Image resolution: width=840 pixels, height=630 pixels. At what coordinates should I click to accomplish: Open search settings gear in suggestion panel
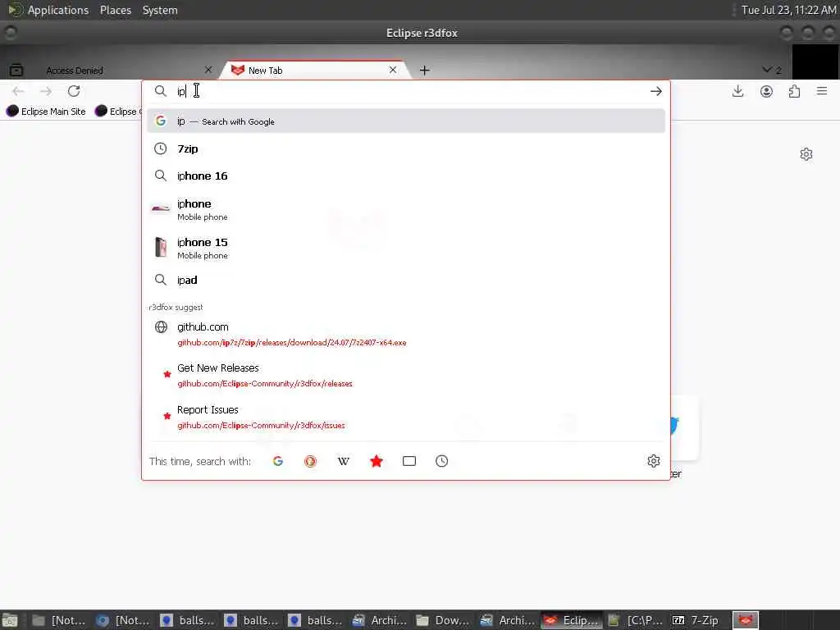pyautogui.click(x=654, y=461)
